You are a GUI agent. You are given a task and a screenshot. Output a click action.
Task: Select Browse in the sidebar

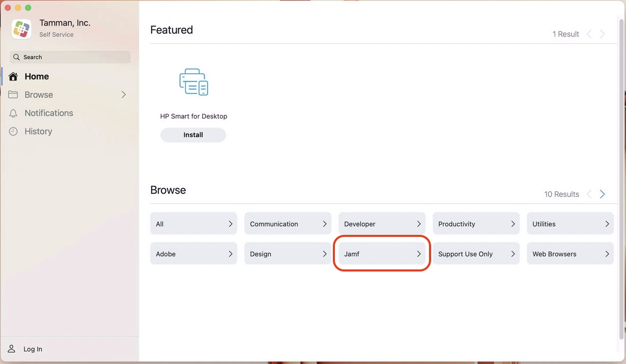(x=69, y=95)
